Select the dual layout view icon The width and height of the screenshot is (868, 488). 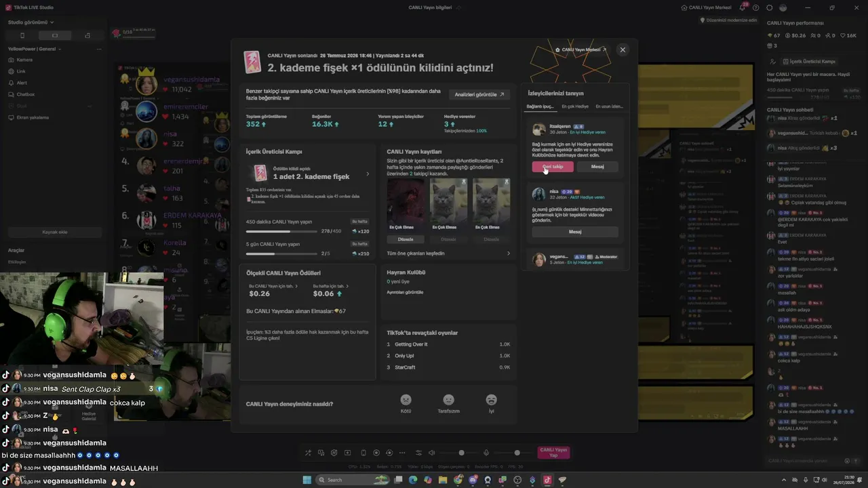coord(87,35)
